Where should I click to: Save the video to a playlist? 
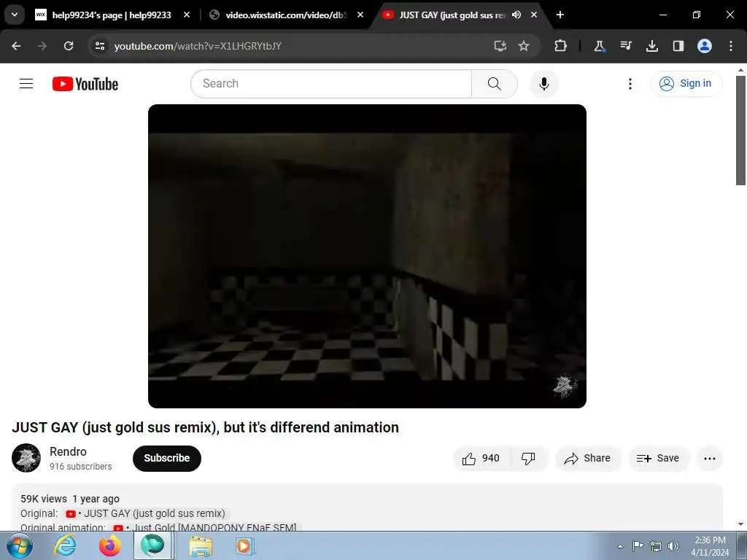(x=658, y=458)
